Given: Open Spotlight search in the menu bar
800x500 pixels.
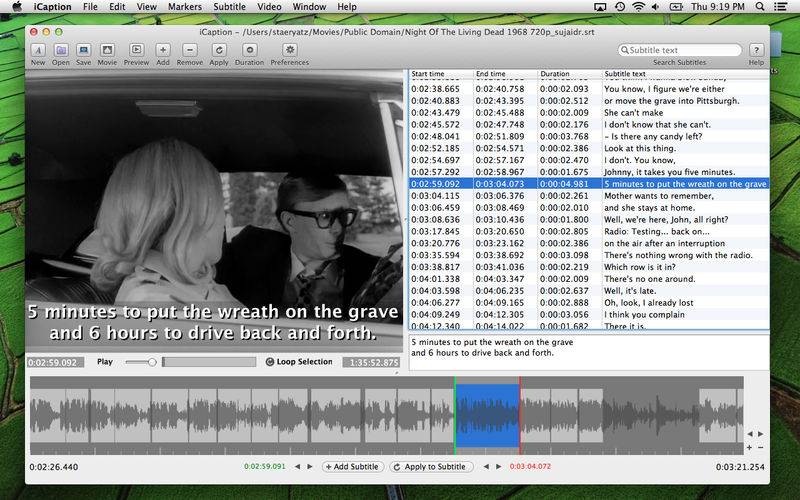Looking at the screenshot, I should tap(760, 7).
